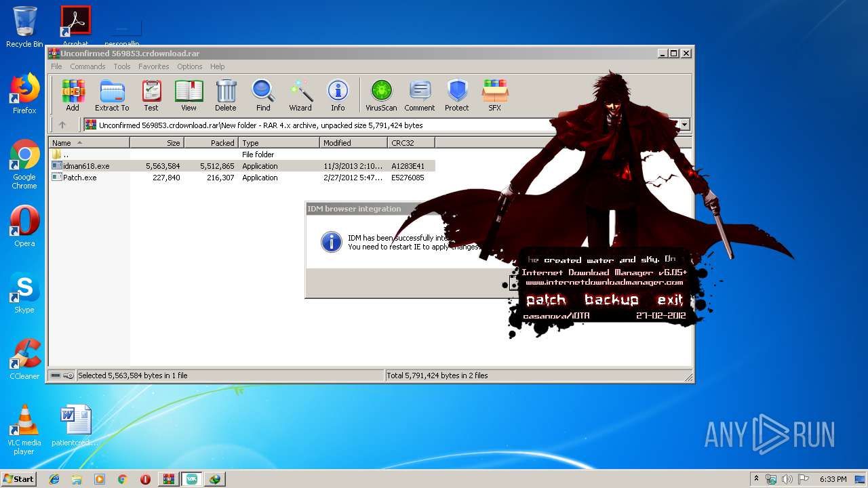Create SFX archive with SFX icon
This screenshot has height=488, width=868.
pyautogui.click(x=495, y=96)
